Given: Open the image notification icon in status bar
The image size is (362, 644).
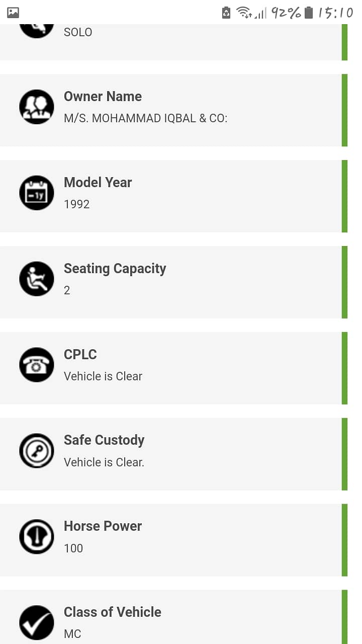Looking at the screenshot, I should [14, 13].
